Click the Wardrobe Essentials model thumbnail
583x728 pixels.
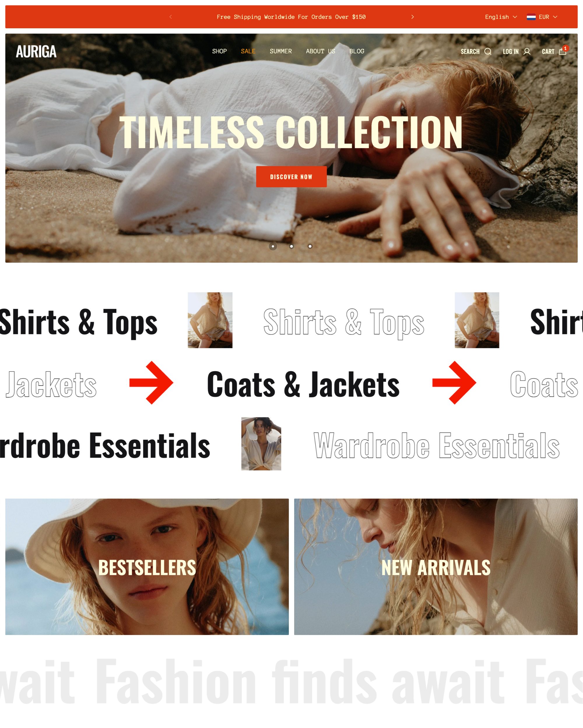(261, 444)
